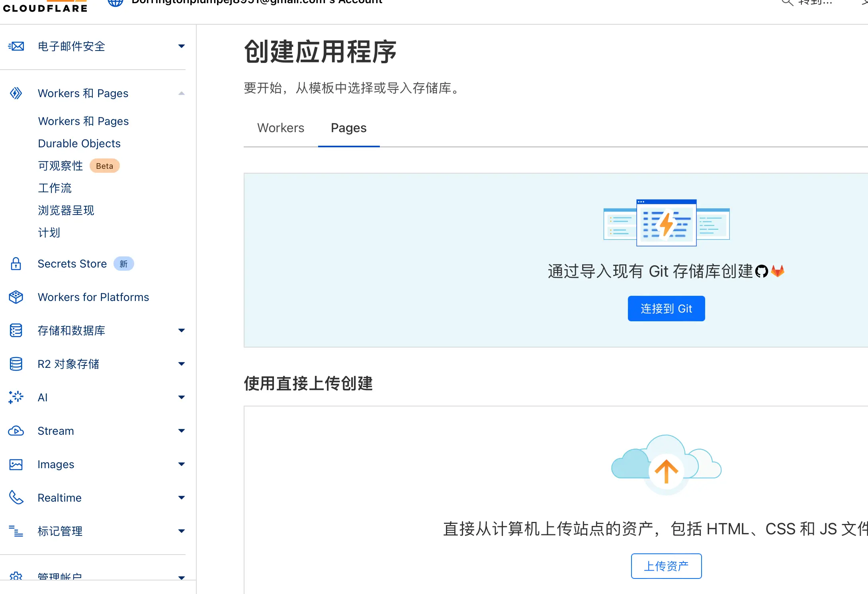This screenshot has height=594, width=868.
Task: Click the Workers and Pages diamond icon
Action: coord(16,93)
